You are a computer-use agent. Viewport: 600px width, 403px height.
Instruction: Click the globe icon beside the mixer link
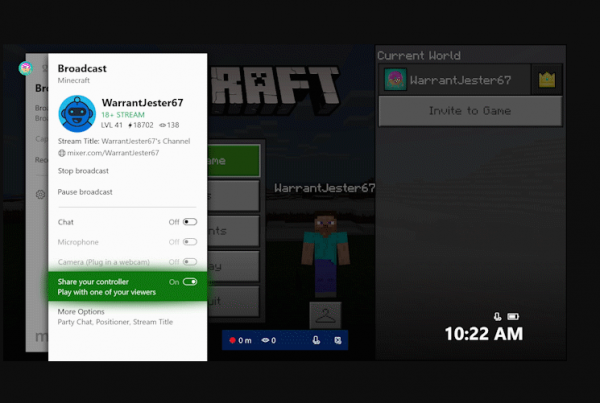(x=62, y=153)
